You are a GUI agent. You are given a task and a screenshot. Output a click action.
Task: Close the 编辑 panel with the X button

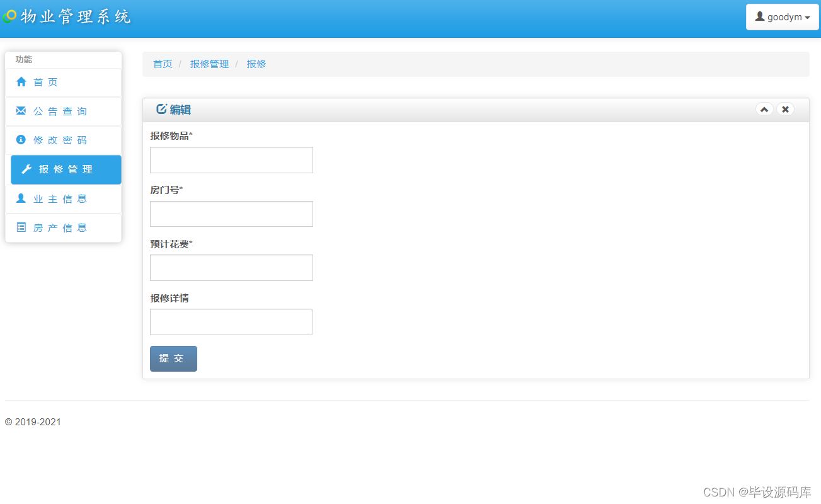(x=785, y=110)
